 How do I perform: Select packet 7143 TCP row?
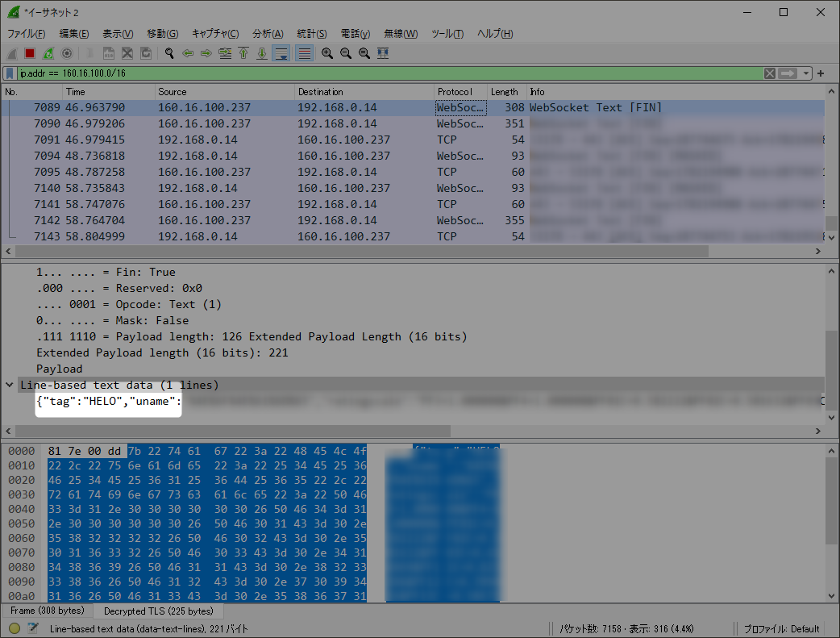pyautogui.click(x=413, y=236)
